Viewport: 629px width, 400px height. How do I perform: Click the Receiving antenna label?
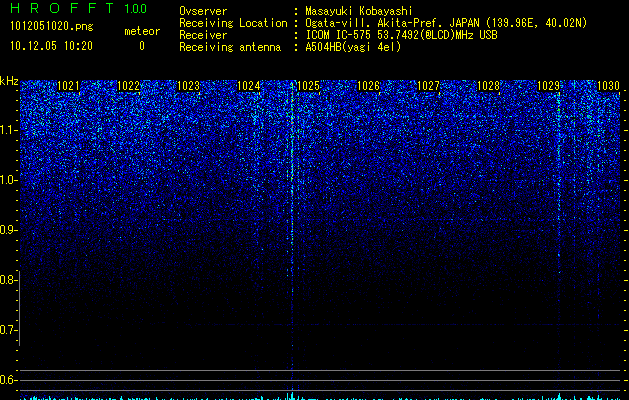pyautogui.click(x=230, y=47)
